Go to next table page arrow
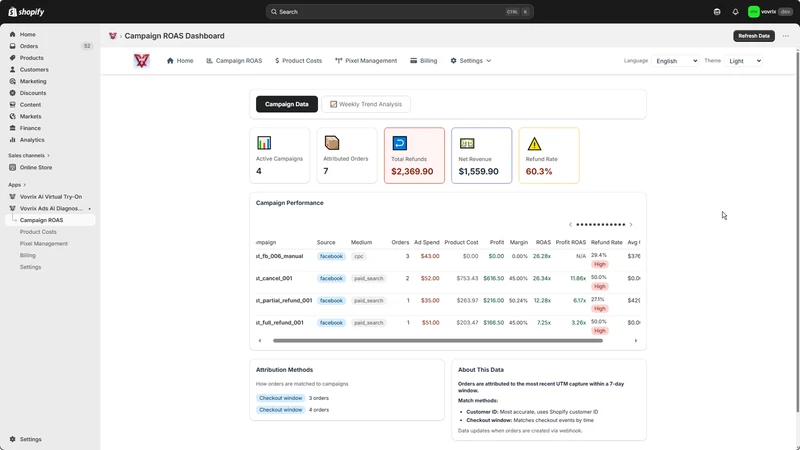The width and height of the screenshot is (800, 450). point(631,224)
